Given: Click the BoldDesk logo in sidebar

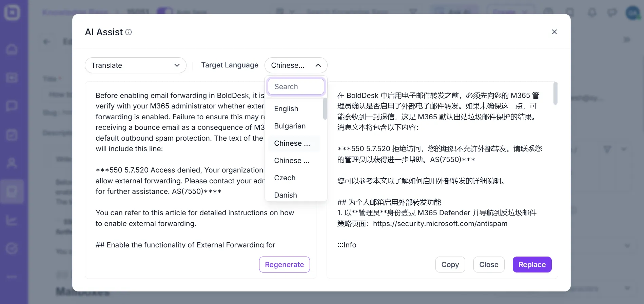Looking at the screenshot, I should [12, 13].
